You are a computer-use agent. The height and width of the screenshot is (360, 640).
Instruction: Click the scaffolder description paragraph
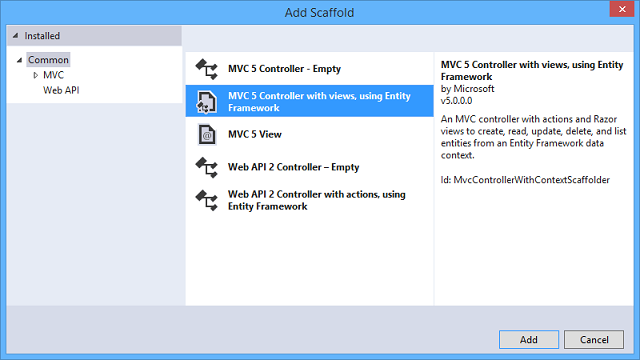point(533,137)
